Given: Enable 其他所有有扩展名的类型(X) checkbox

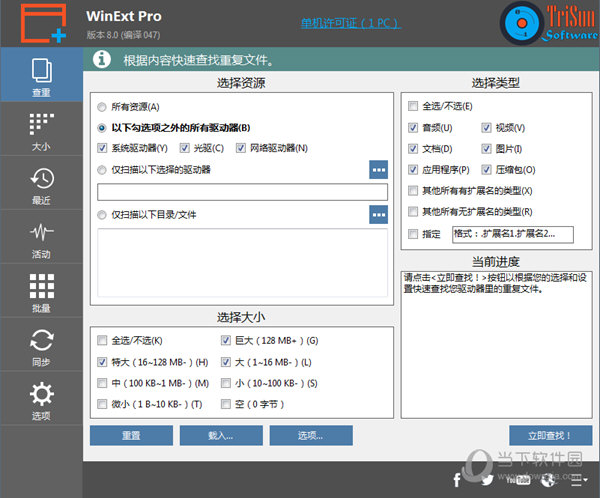Looking at the screenshot, I should [x=413, y=191].
